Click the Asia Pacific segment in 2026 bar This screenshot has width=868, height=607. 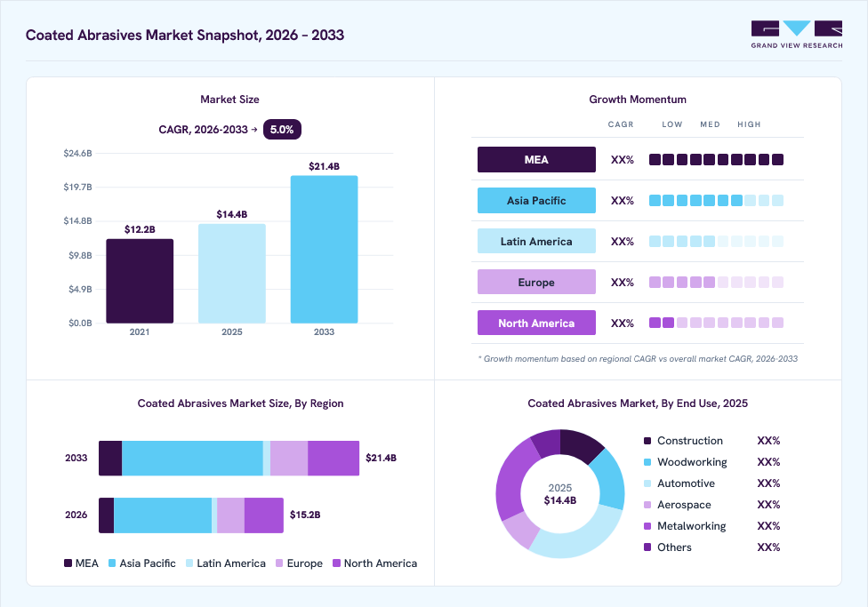[x=163, y=515]
